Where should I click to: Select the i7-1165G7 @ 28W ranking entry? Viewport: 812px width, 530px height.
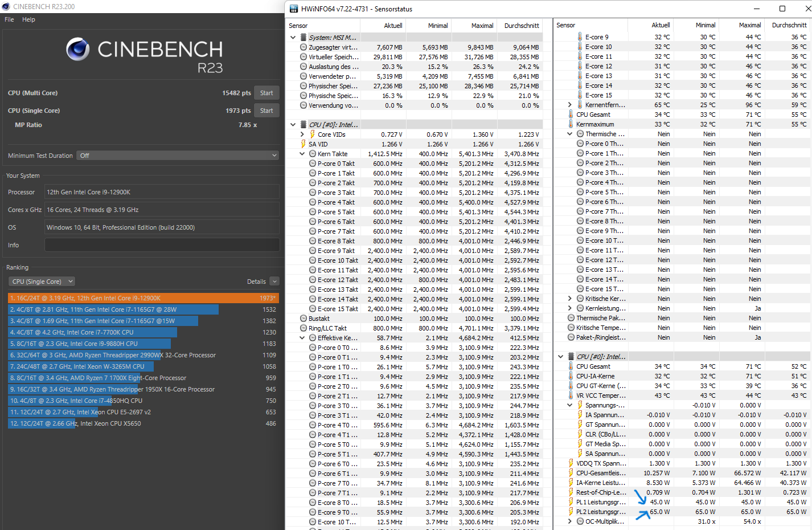(143, 309)
